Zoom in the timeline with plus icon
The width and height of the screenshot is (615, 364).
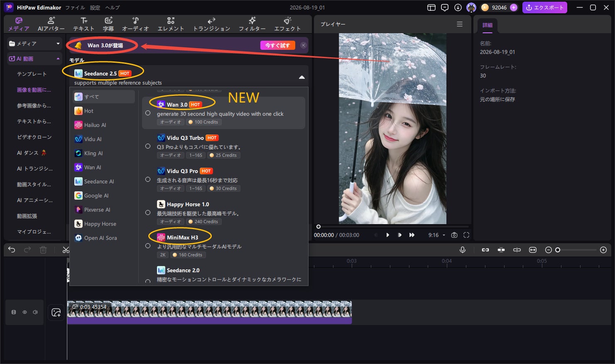point(603,250)
